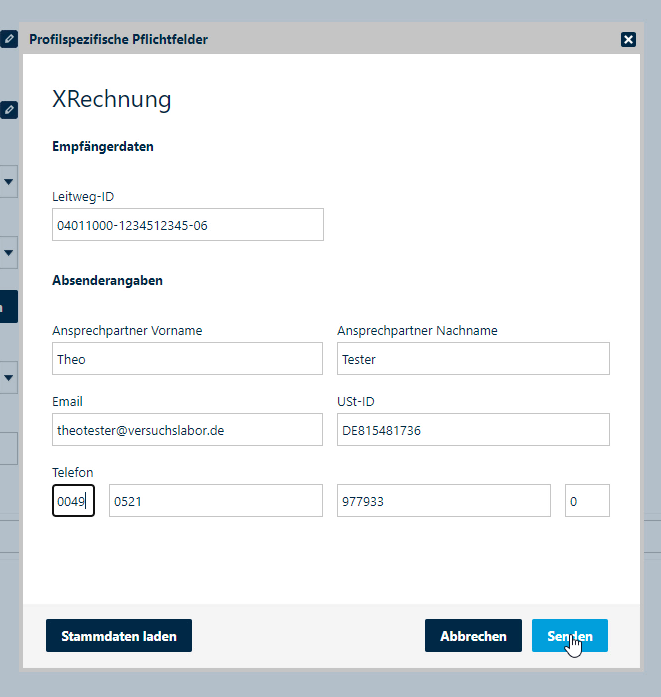
Task: Focus the Leitweg-ID input field
Action: pyautogui.click(x=188, y=225)
